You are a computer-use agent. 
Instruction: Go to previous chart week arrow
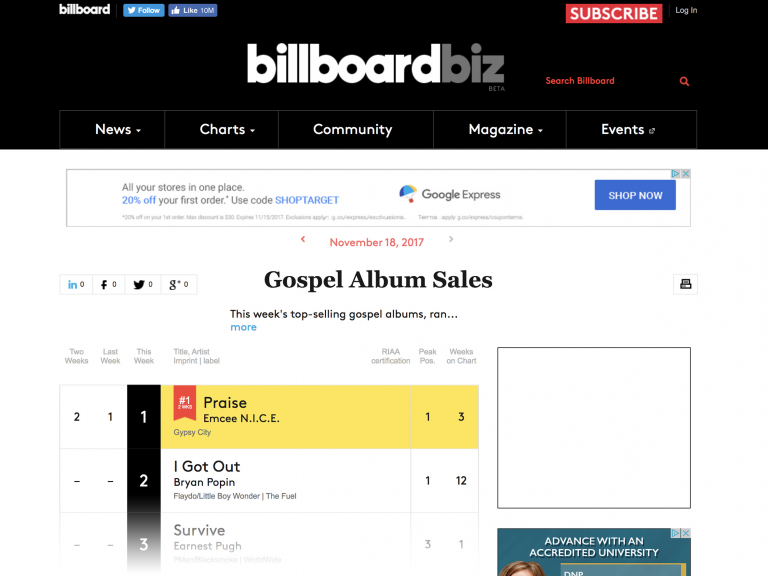coord(303,239)
